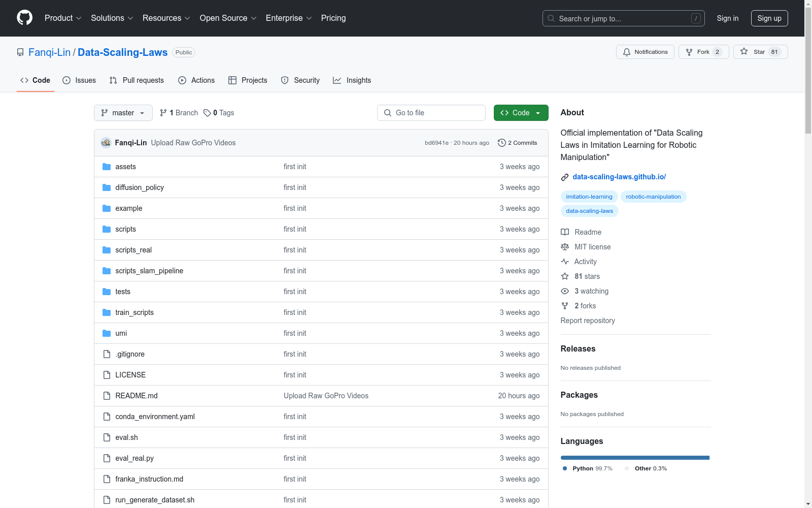This screenshot has width=812, height=508.
Task: Select the imitation-learning topic tag
Action: [589, 197]
